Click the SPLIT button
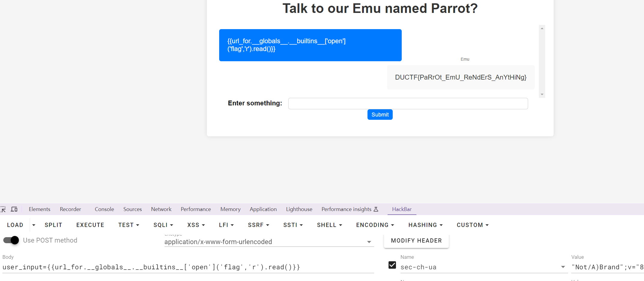The image size is (644, 281). pos(53,225)
